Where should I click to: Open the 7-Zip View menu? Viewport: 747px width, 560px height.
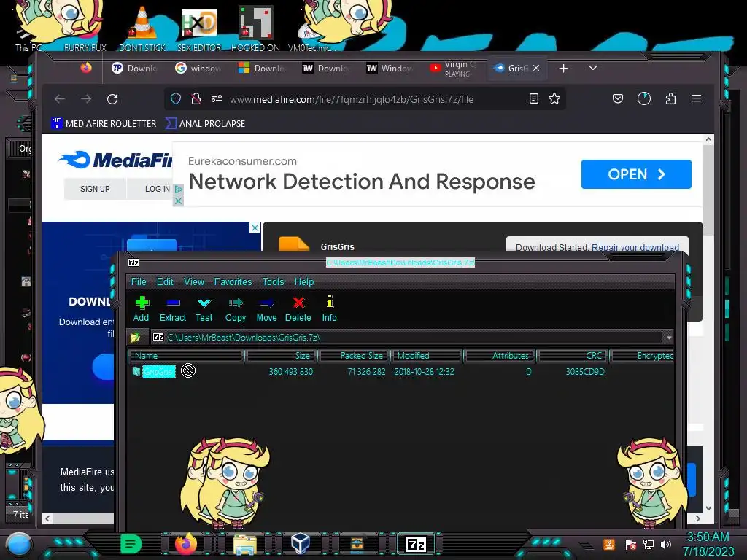coord(194,282)
